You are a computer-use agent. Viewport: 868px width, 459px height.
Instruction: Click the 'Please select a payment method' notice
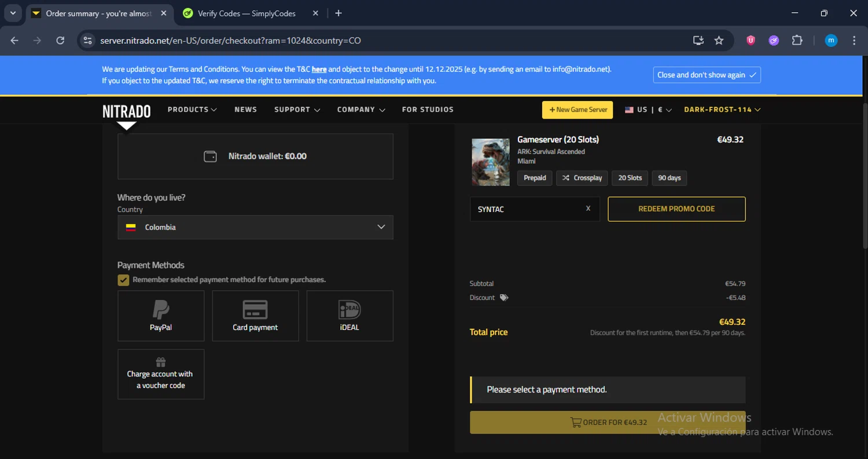tap(608, 390)
